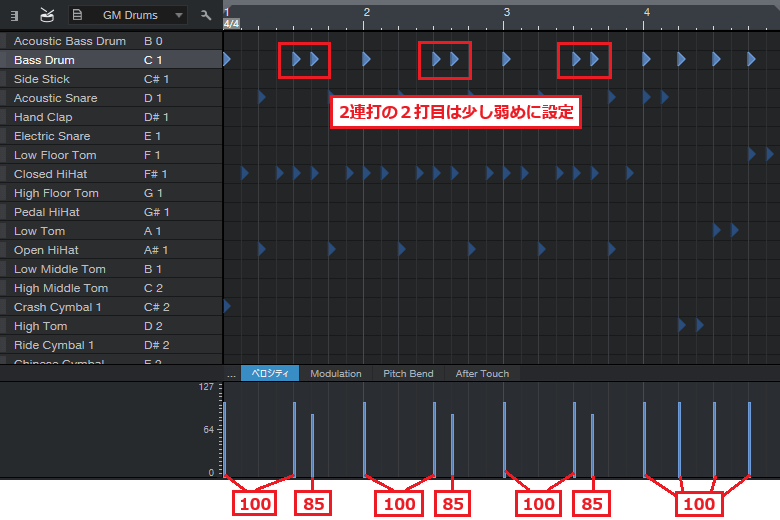The image size is (780, 520).
Task: Select the drum view icon
Action: pos(47,16)
